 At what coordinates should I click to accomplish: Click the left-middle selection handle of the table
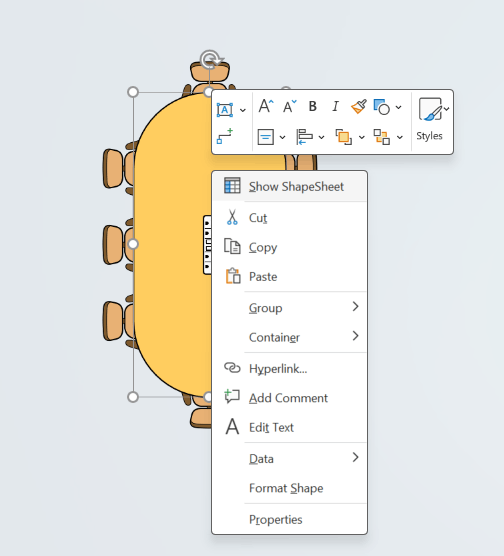point(133,244)
